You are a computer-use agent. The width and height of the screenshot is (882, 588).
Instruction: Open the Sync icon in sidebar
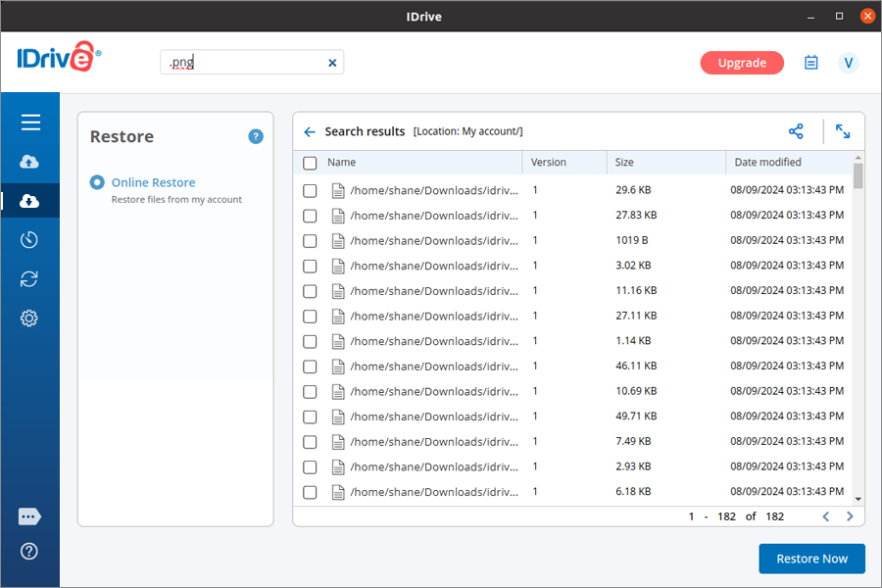coord(29,279)
